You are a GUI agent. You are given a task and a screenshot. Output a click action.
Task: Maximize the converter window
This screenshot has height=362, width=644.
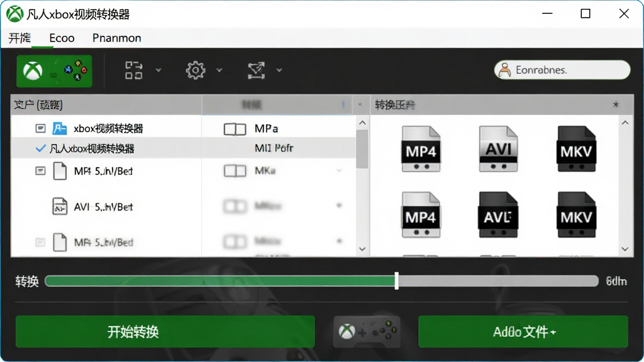(x=586, y=14)
